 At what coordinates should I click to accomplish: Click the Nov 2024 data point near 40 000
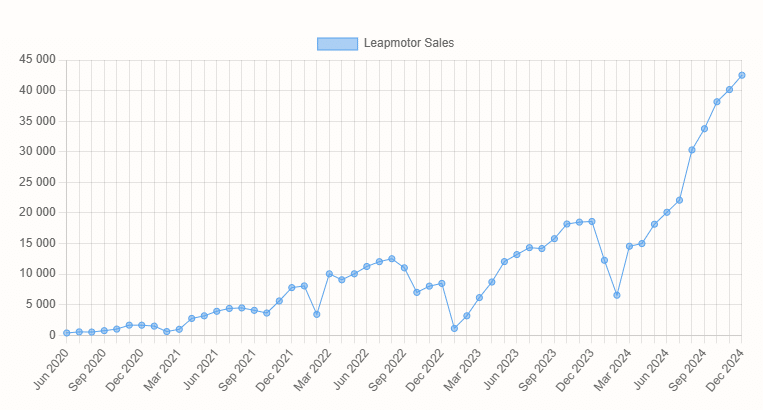[729, 90]
